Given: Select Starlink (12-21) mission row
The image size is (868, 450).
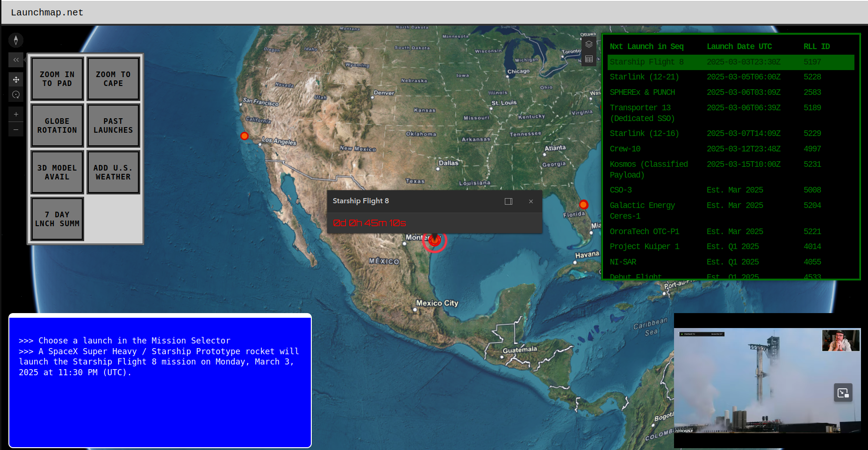Looking at the screenshot, I should click(731, 77).
